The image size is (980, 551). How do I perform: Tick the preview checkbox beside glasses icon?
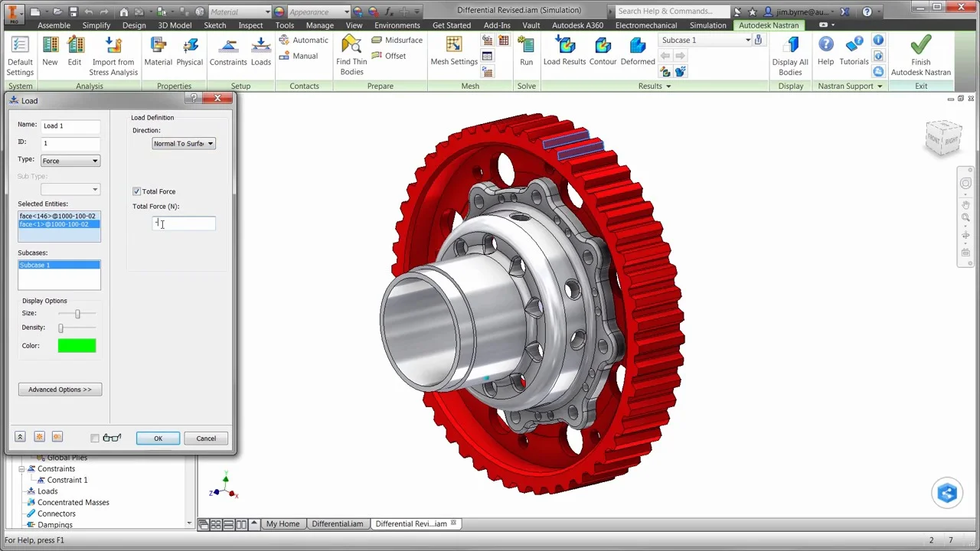pos(95,439)
